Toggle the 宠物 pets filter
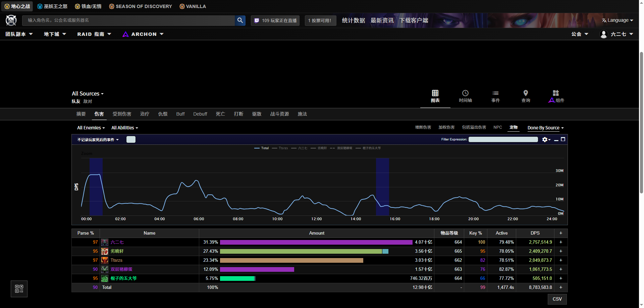Screen dimensions: 644x308 [513, 127]
